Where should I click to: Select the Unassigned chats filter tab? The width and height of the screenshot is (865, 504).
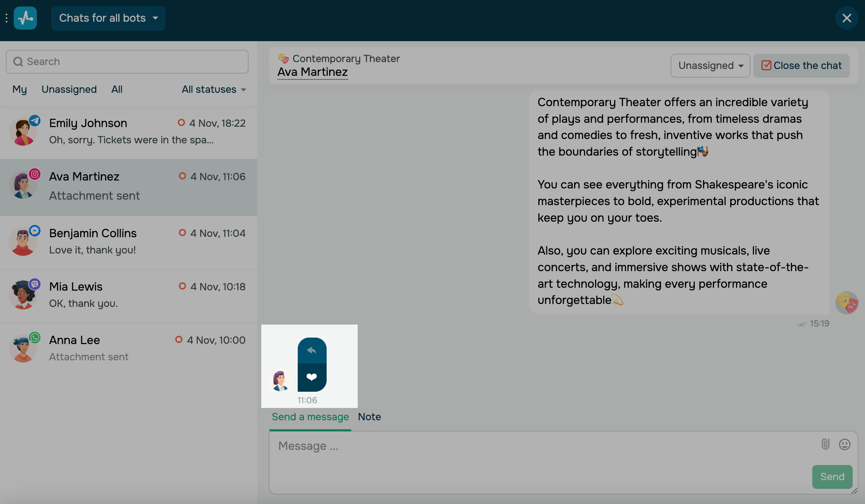(69, 90)
